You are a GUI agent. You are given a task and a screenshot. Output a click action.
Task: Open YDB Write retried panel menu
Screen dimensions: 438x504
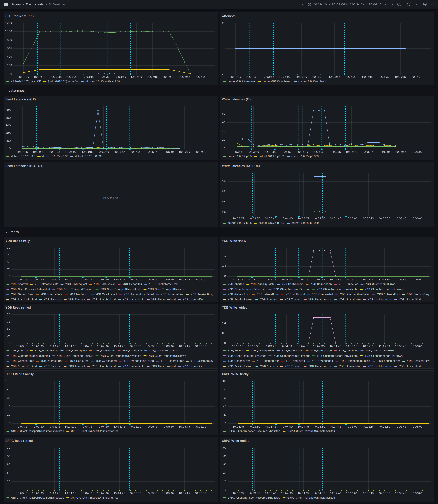click(x=234, y=308)
